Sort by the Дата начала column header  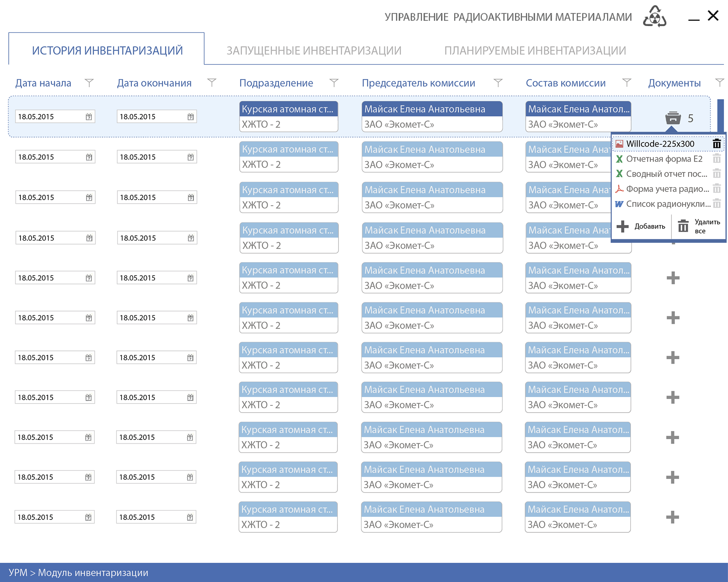43,83
